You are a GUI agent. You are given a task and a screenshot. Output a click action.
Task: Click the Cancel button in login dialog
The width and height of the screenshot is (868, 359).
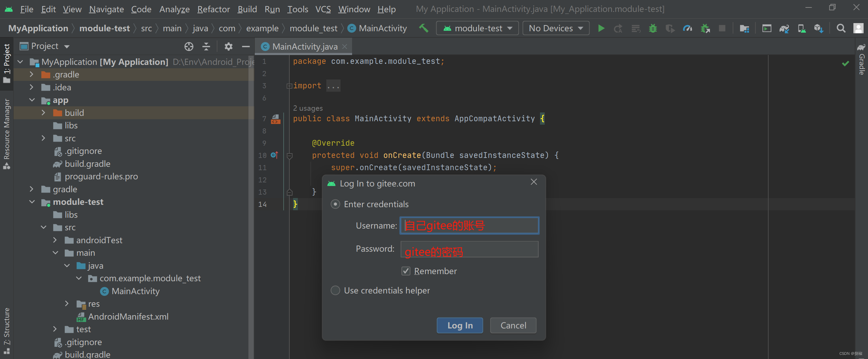tap(513, 325)
